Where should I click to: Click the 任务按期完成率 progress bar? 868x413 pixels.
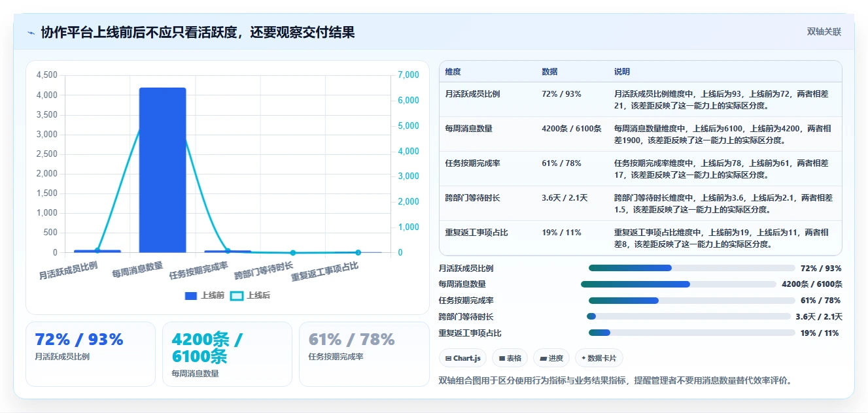(x=692, y=301)
